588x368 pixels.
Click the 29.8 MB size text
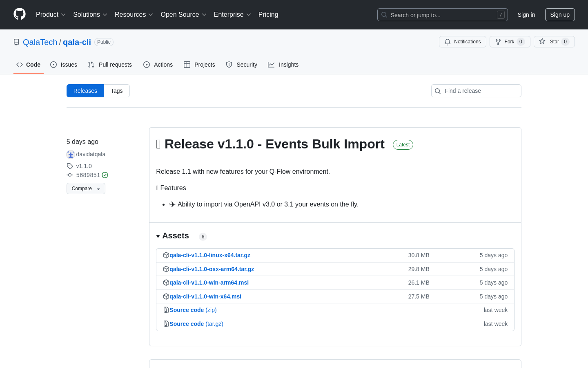pos(419,269)
